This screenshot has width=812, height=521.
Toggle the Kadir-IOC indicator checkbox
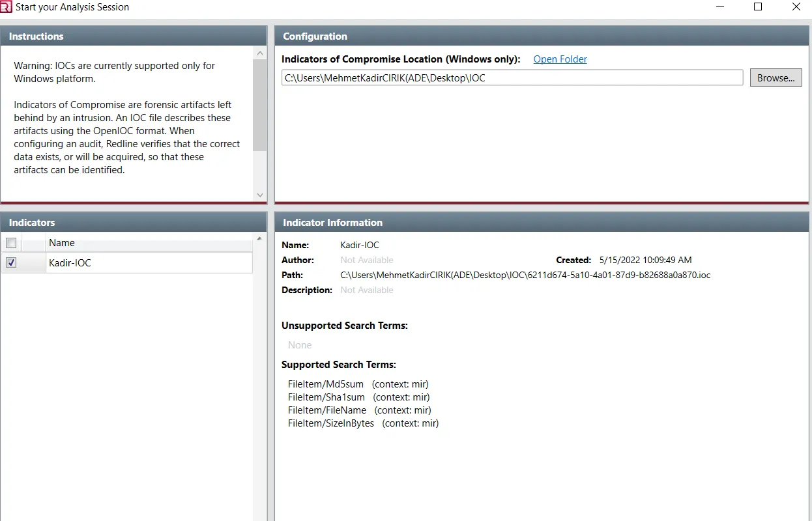click(x=11, y=263)
